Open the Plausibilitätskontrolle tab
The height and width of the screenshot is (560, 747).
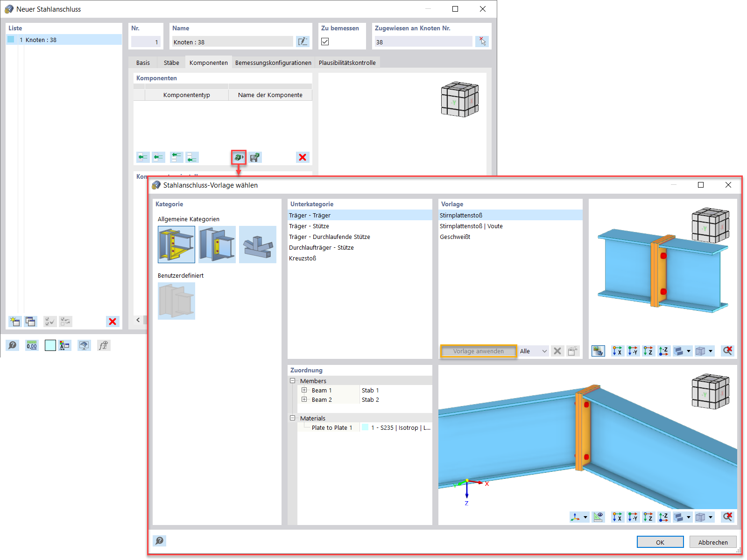click(347, 63)
